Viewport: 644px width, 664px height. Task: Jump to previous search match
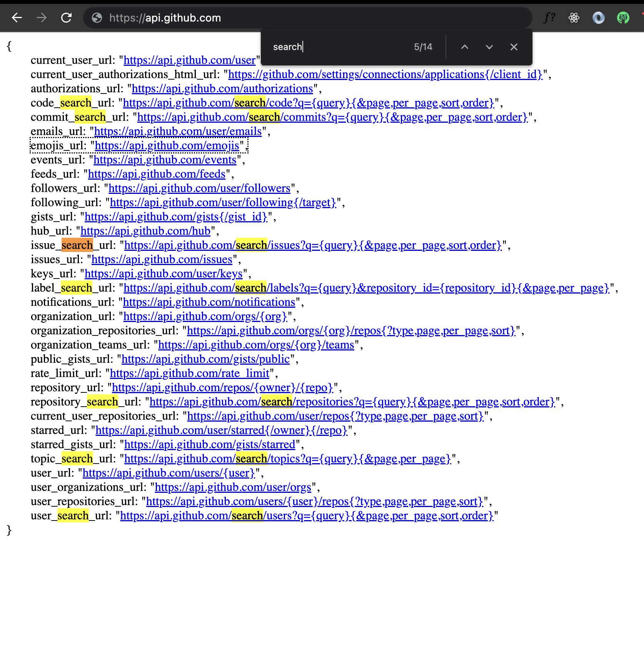click(x=465, y=47)
